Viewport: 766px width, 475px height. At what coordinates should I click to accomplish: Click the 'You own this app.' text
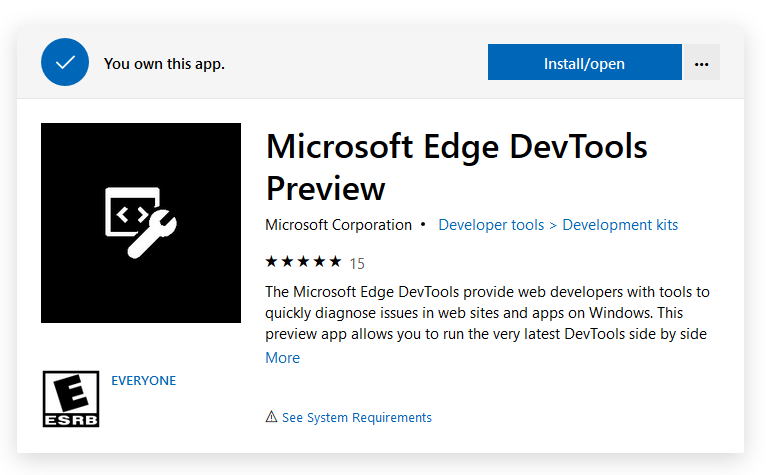164,64
